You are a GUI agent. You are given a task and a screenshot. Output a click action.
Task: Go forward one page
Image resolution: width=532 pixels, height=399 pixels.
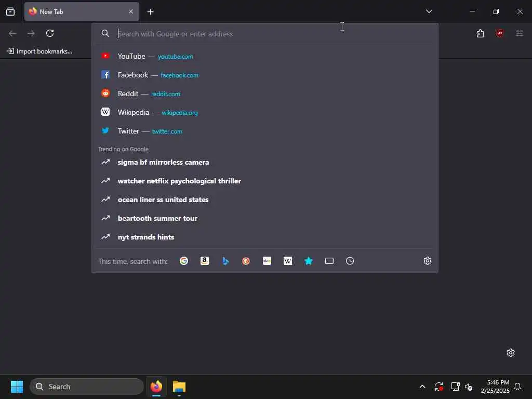coord(31,33)
